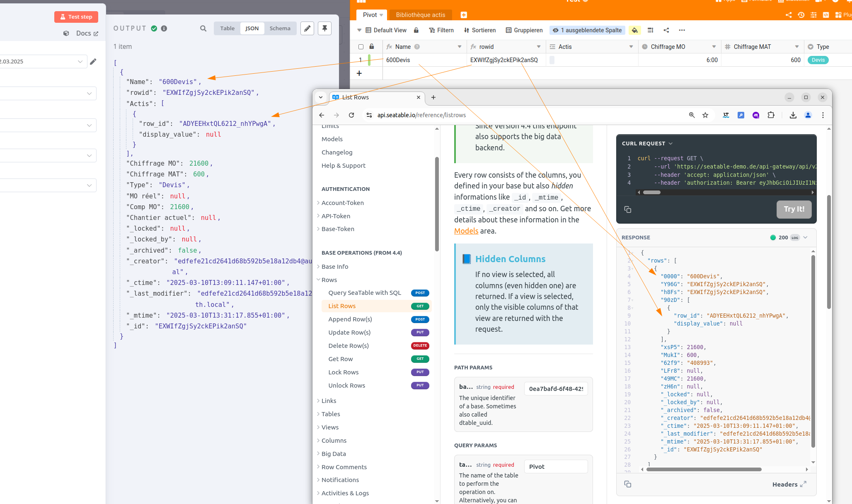Screen dimensions: 852x504
Task: Click pencil icon beside date field
Action: click(93, 61)
